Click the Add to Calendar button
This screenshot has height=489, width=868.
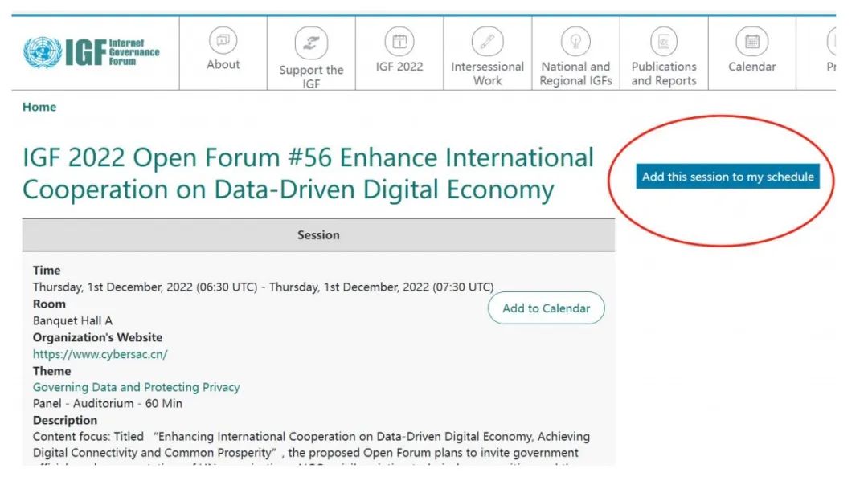[546, 308]
